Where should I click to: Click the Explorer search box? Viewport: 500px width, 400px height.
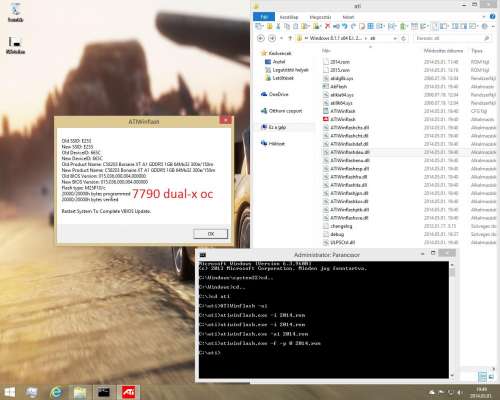coord(452,38)
